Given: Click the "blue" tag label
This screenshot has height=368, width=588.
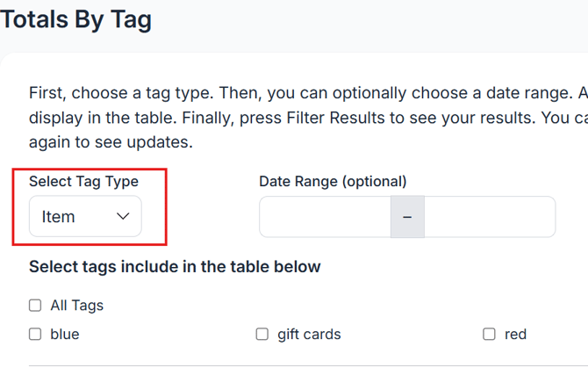Looking at the screenshot, I should click(x=65, y=334).
